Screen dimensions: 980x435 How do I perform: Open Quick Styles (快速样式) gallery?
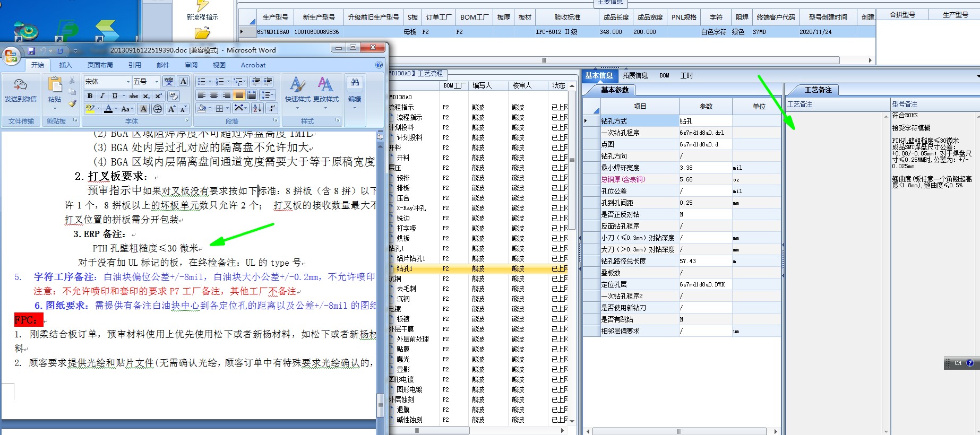[297, 93]
